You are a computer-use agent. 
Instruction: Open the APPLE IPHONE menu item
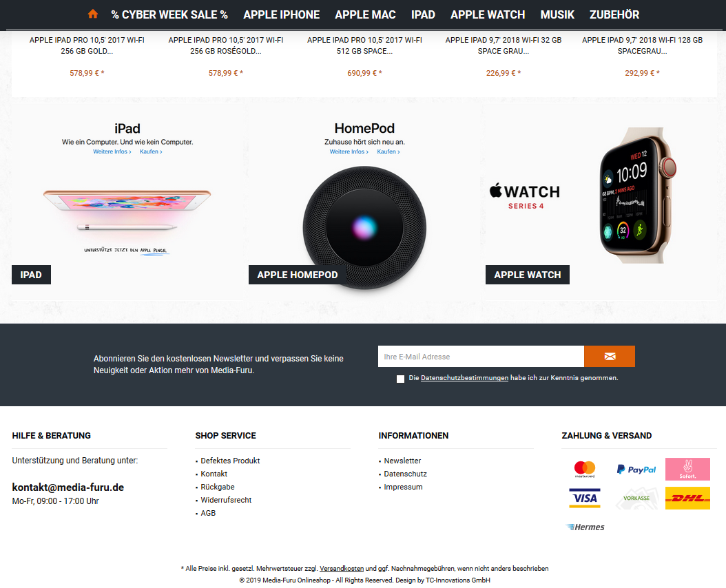(282, 15)
